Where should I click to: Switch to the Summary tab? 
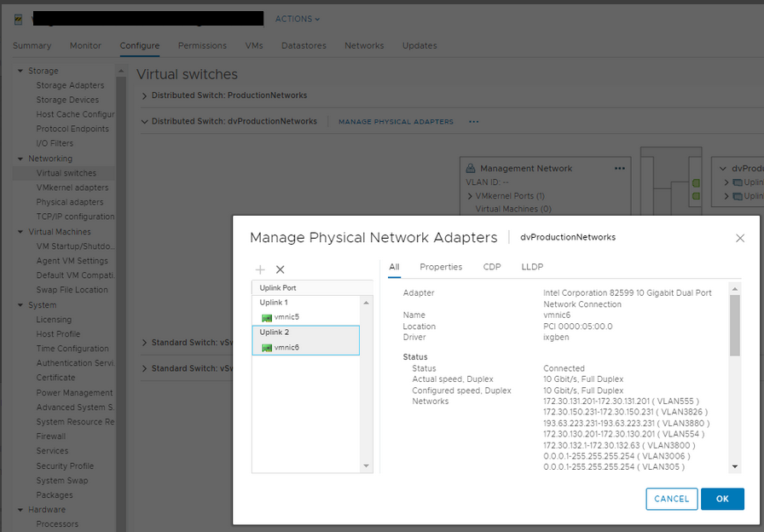[x=32, y=46]
